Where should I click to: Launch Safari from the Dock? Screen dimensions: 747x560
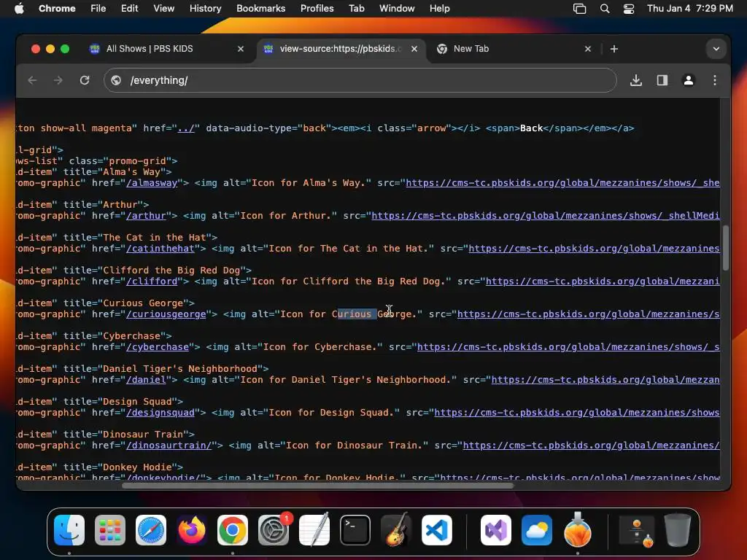point(151,530)
